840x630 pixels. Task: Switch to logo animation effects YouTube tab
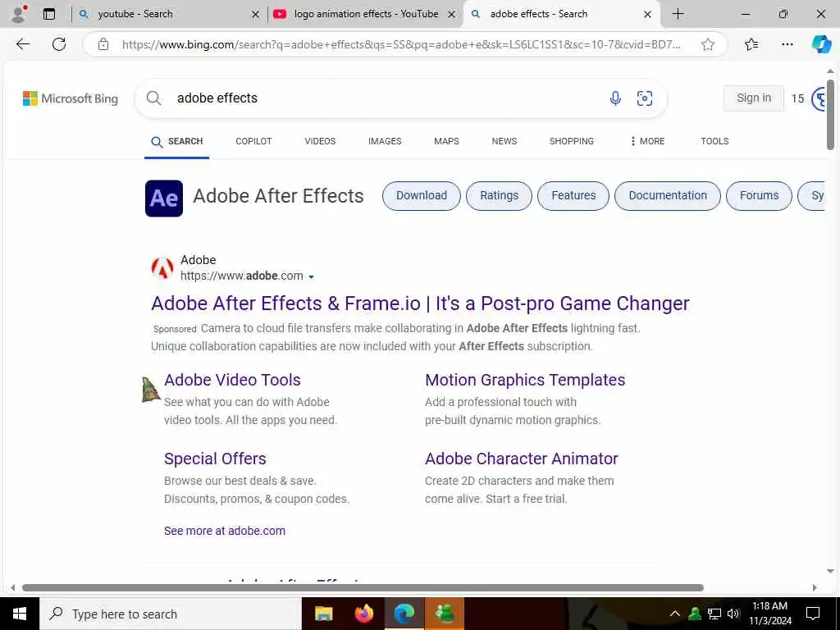point(366,14)
